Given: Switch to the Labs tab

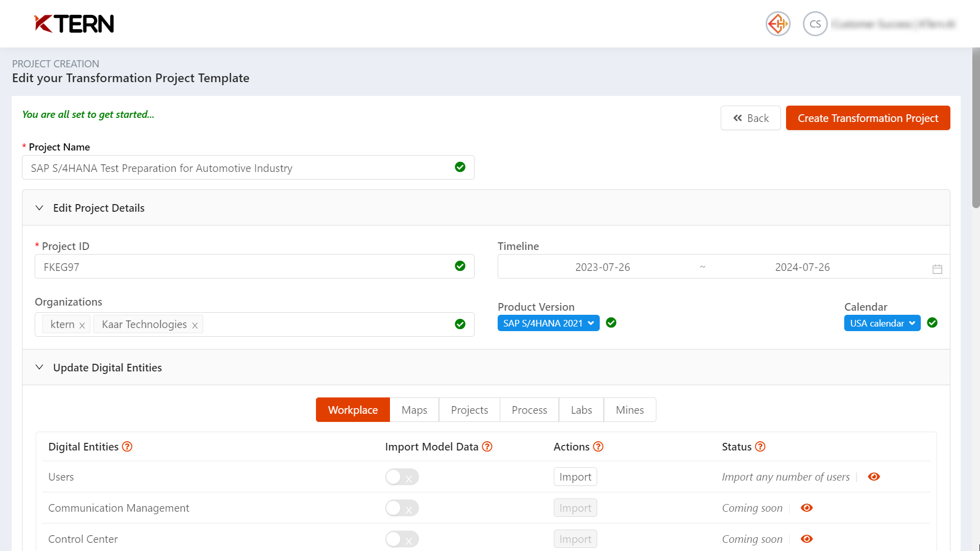Looking at the screenshot, I should coord(581,410).
